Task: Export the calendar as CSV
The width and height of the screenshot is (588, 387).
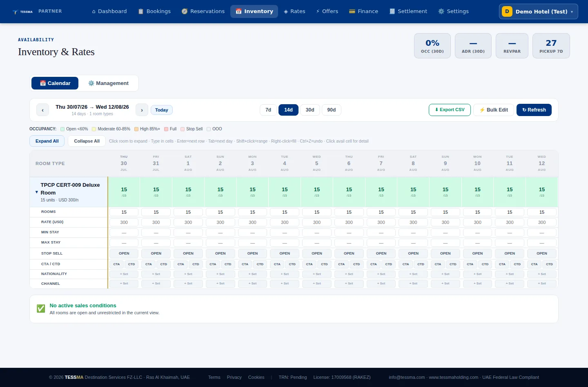Action: [x=450, y=110]
